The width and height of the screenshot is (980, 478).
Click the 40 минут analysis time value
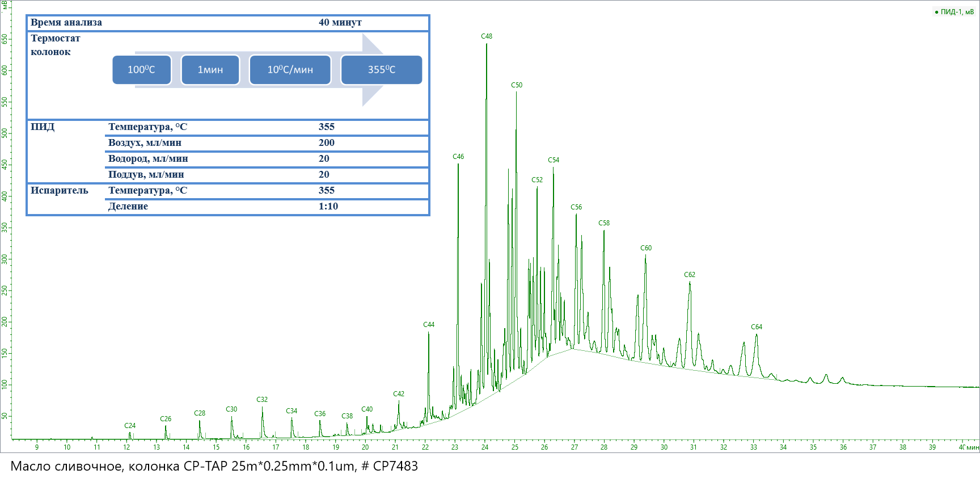[340, 23]
